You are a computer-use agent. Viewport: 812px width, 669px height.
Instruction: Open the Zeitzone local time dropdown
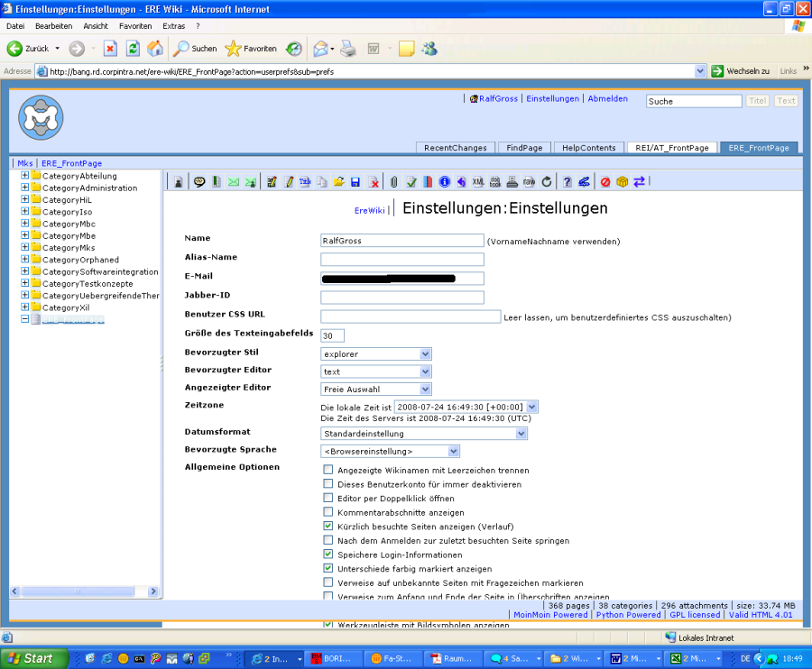[x=466, y=407]
